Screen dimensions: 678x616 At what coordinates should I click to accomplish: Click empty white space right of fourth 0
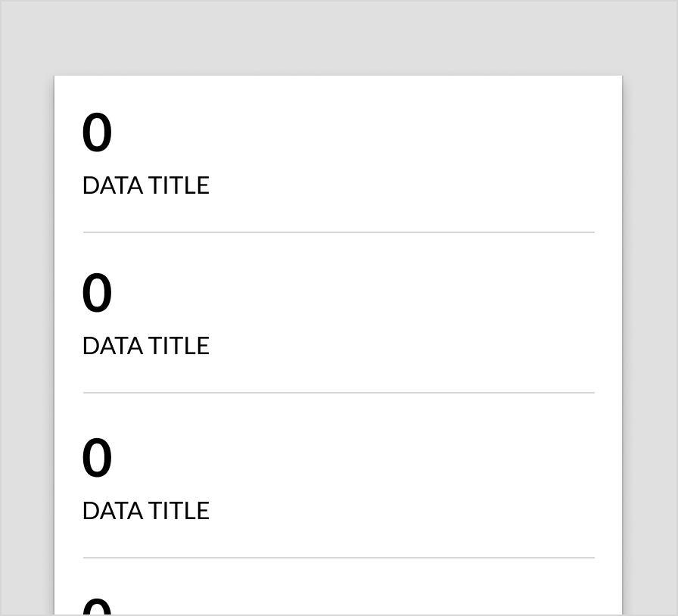coord(378,602)
